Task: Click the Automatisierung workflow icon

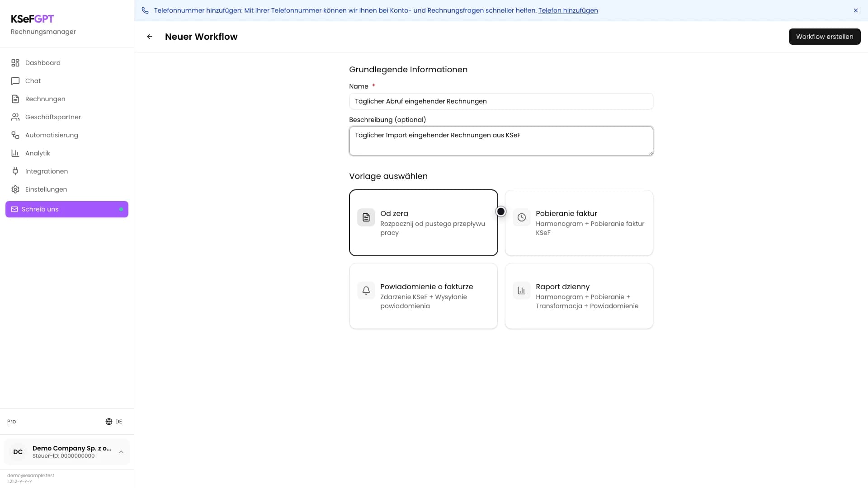Action: coord(15,135)
